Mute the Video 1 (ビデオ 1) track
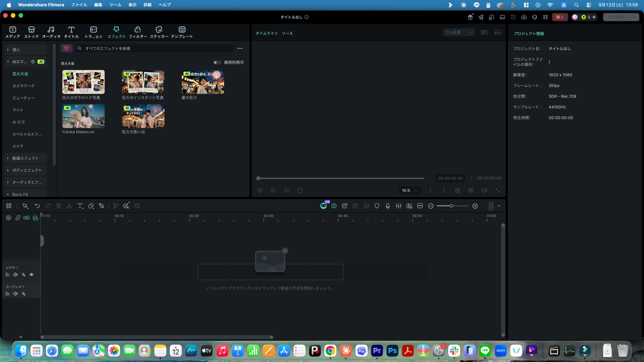The height and width of the screenshot is (362, 644). [x=15, y=275]
